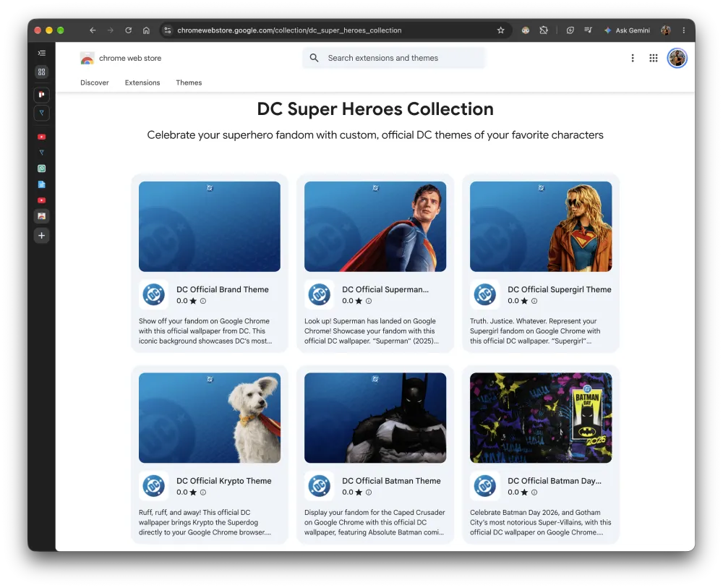Click the "Show off your fandom on Google Chrome" description
This screenshot has height=588, width=723.
click(x=205, y=331)
